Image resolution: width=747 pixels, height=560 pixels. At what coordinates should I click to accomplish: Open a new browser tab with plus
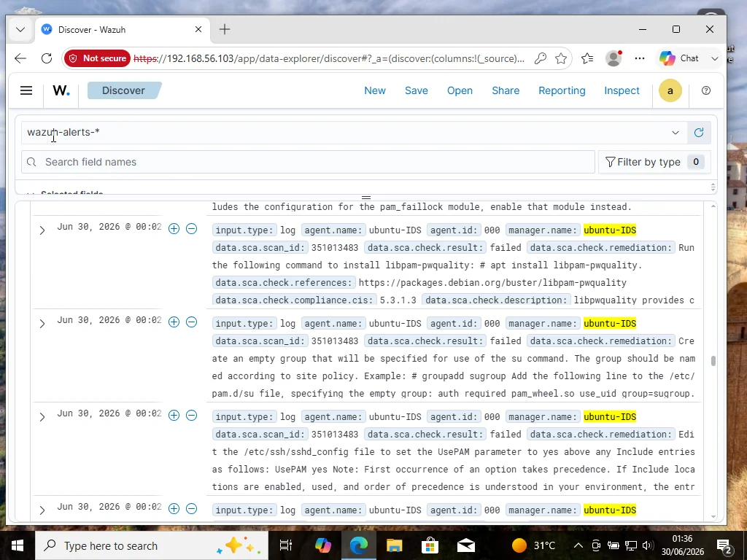225,29
